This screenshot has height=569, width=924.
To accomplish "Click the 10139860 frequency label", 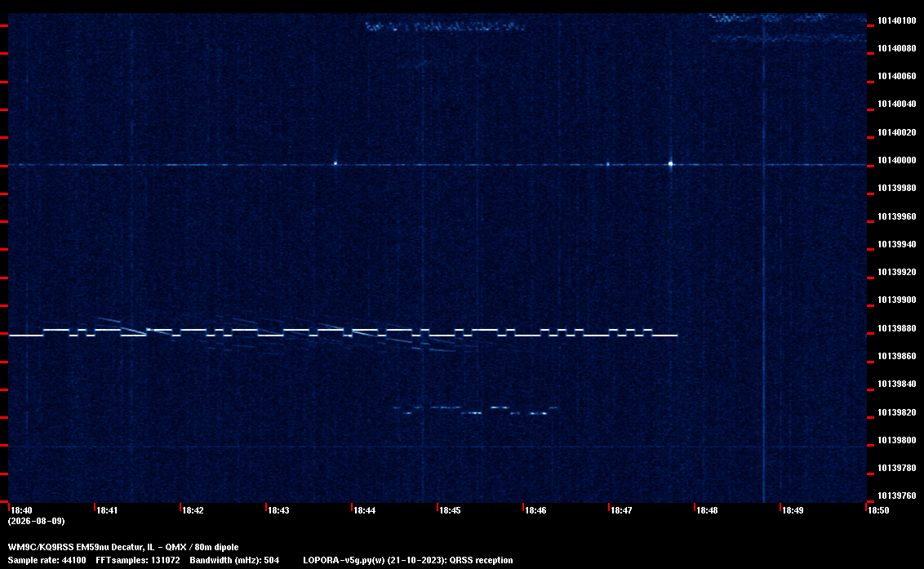I will coord(896,356).
